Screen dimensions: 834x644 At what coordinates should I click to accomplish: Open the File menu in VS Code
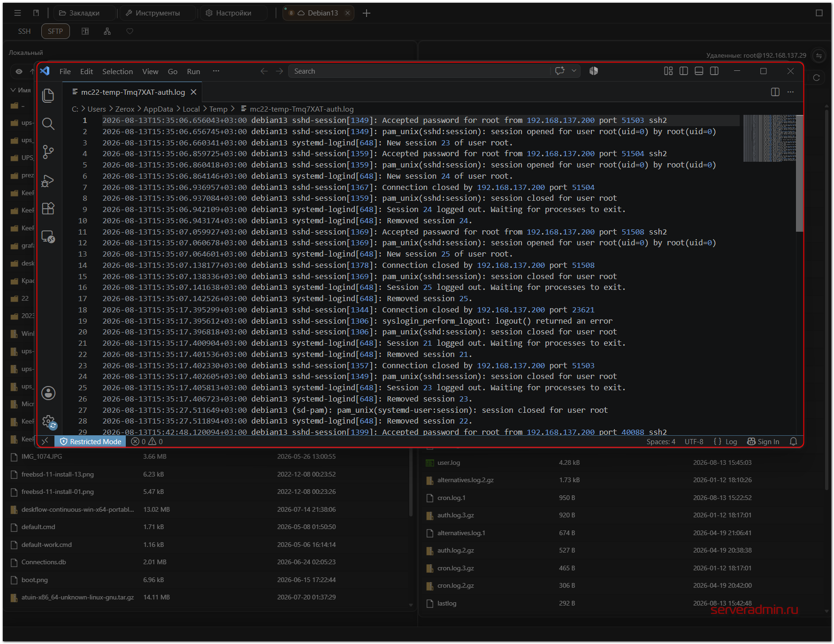coord(65,71)
